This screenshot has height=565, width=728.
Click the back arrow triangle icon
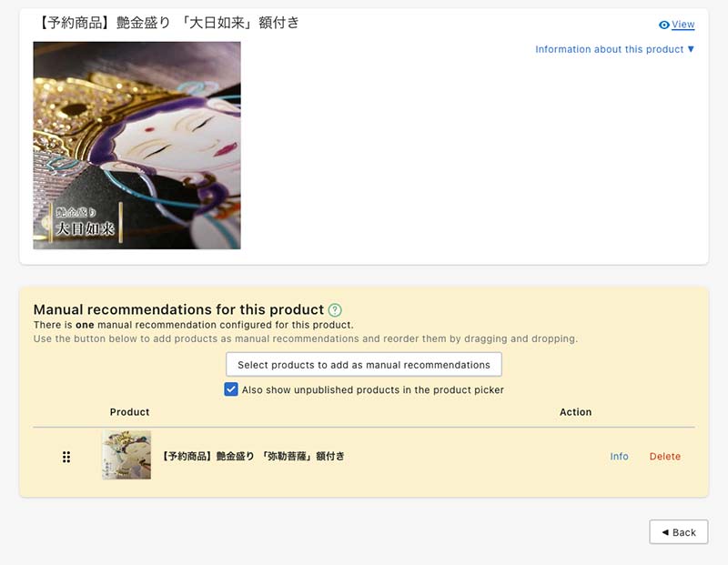point(665,532)
